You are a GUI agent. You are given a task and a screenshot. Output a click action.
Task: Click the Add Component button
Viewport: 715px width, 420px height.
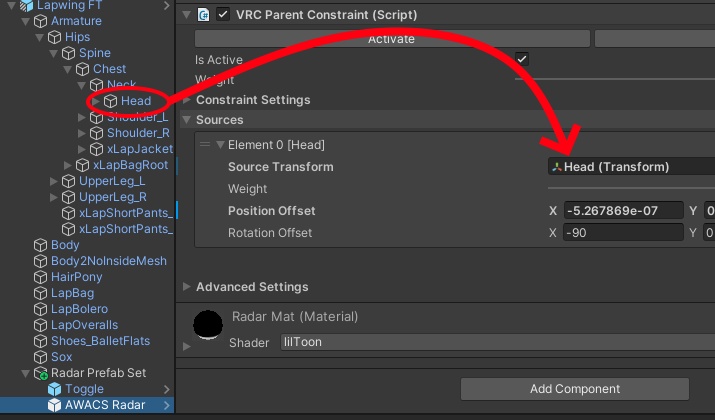[x=574, y=389]
